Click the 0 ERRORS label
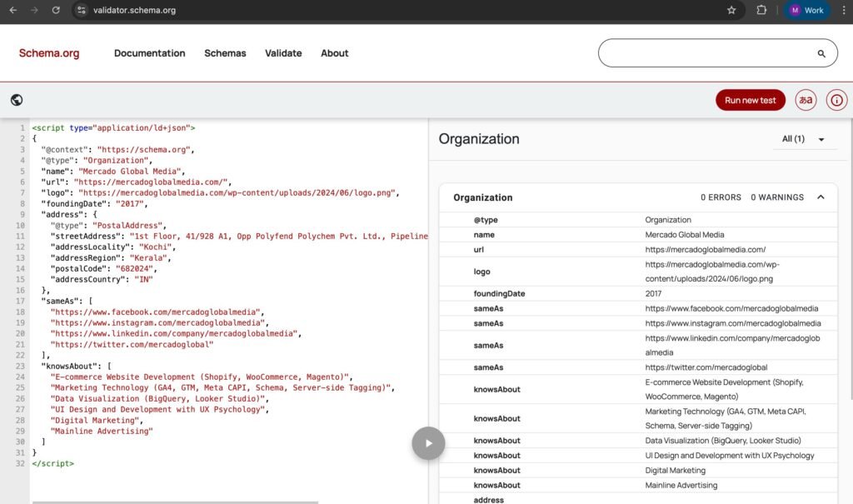853x504 pixels. (721, 197)
